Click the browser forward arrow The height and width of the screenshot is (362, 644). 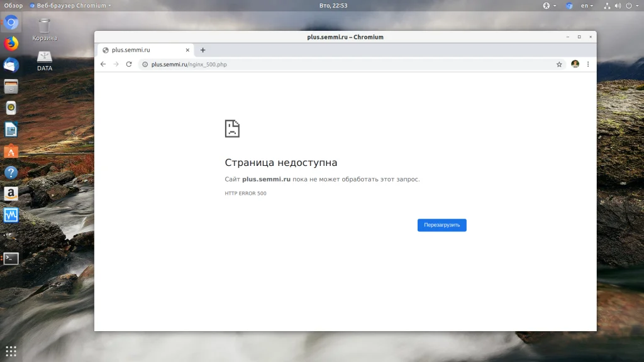point(116,65)
